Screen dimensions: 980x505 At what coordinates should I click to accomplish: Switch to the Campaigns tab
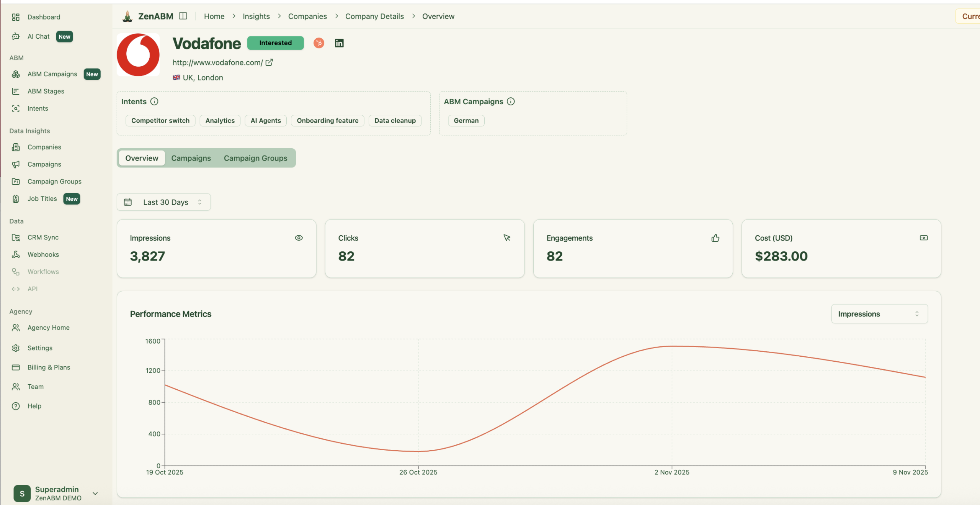tap(191, 158)
